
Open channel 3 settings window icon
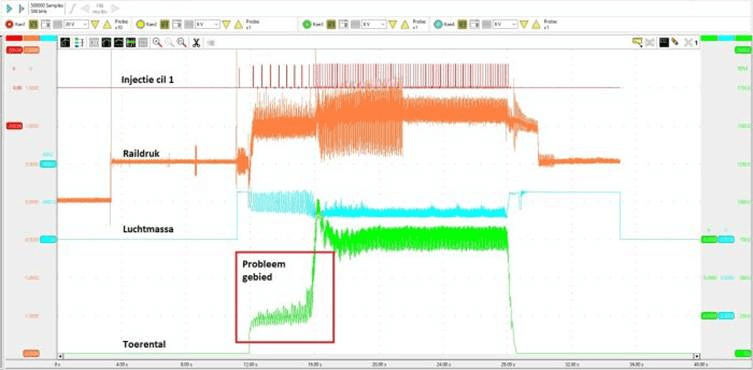point(343,24)
